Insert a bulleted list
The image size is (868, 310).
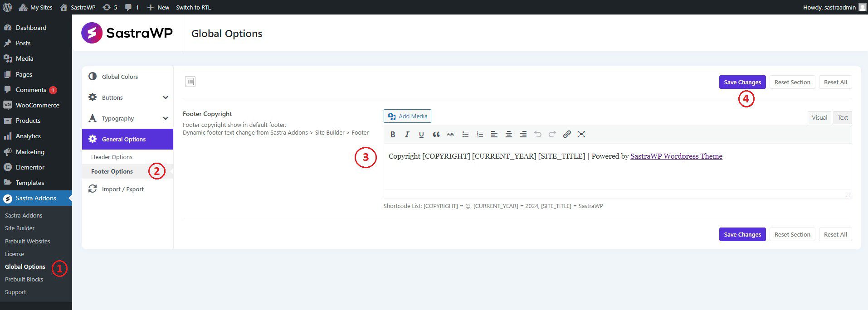coord(465,134)
